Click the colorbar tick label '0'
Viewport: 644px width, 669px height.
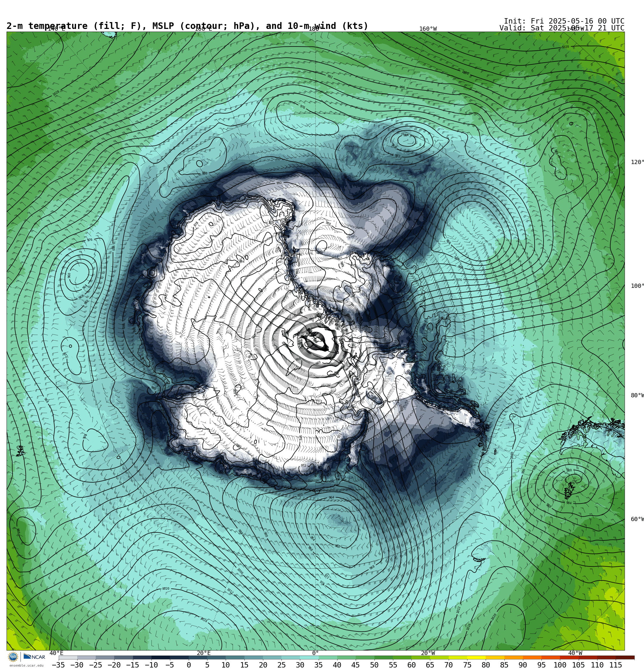[189, 665]
